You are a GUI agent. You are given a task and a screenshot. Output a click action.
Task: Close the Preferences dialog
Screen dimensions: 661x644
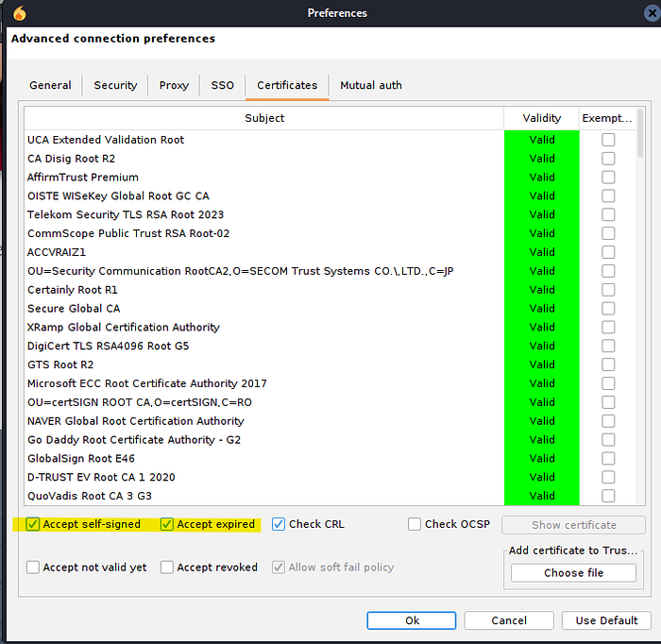pyautogui.click(x=652, y=13)
